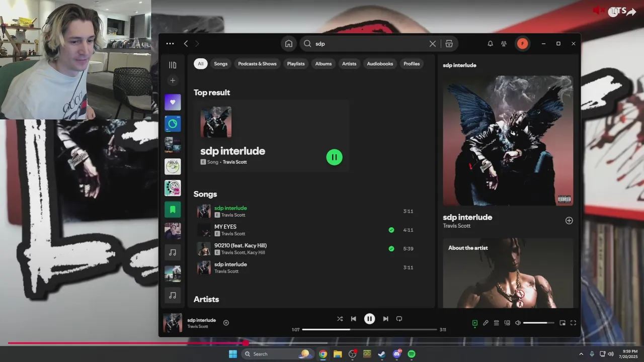Screen dimensions: 644x362
Task: Seek within the song progress bar
Action: [369, 329]
